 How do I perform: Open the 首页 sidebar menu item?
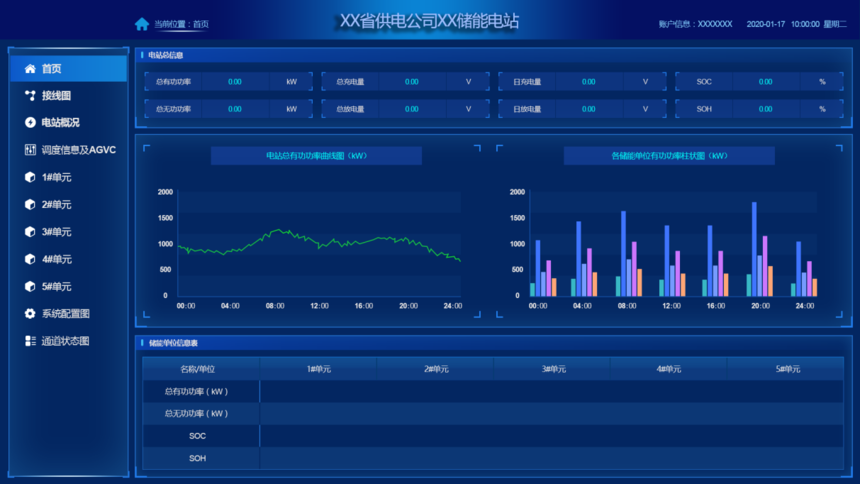coord(52,69)
